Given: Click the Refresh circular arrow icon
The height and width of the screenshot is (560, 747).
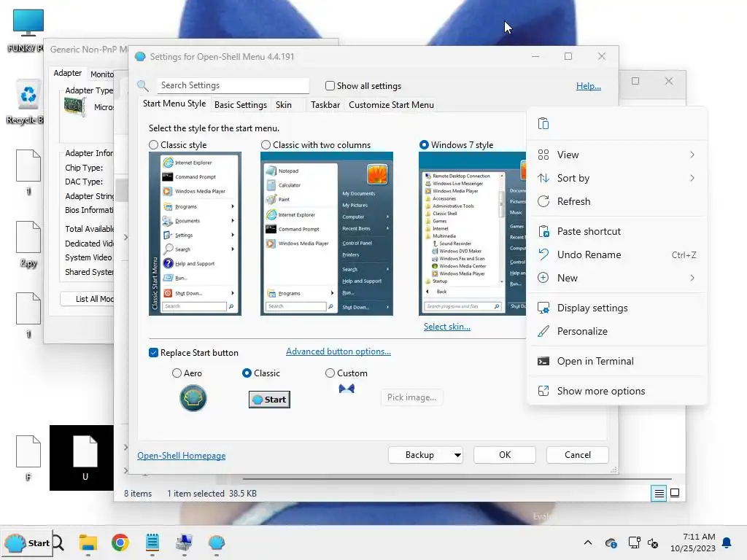Looking at the screenshot, I should [x=543, y=201].
